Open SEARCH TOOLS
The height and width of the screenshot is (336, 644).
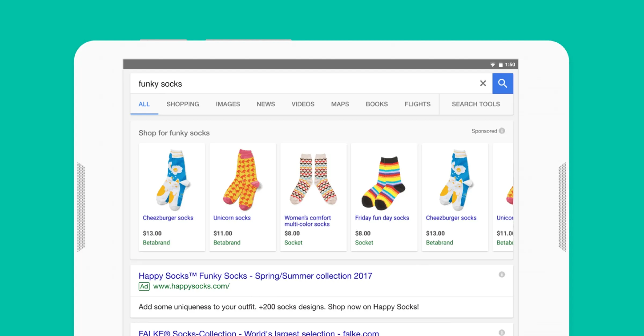tap(476, 104)
